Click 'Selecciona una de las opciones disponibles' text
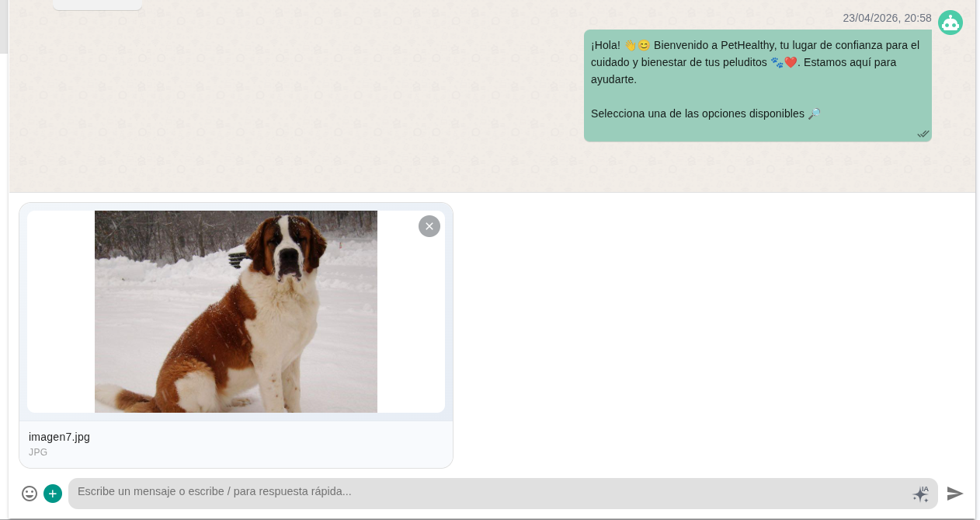This screenshot has width=980, height=520. (697, 113)
